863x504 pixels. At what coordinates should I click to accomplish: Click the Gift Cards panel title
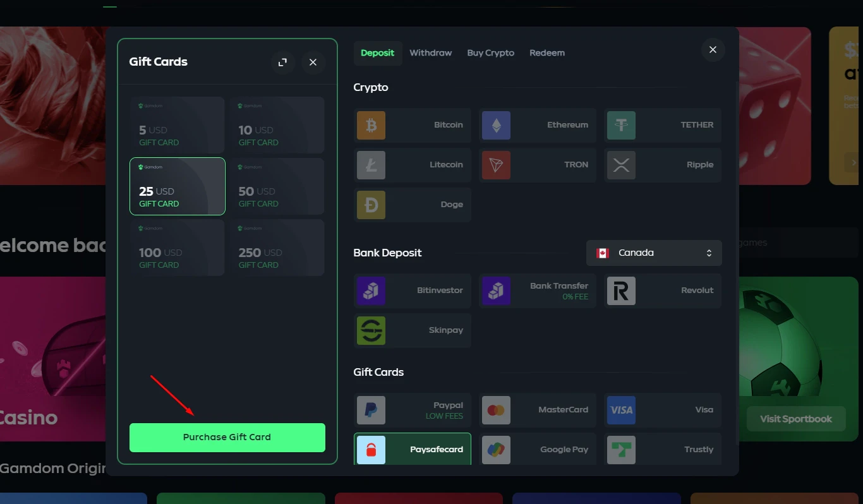click(158, 62)
